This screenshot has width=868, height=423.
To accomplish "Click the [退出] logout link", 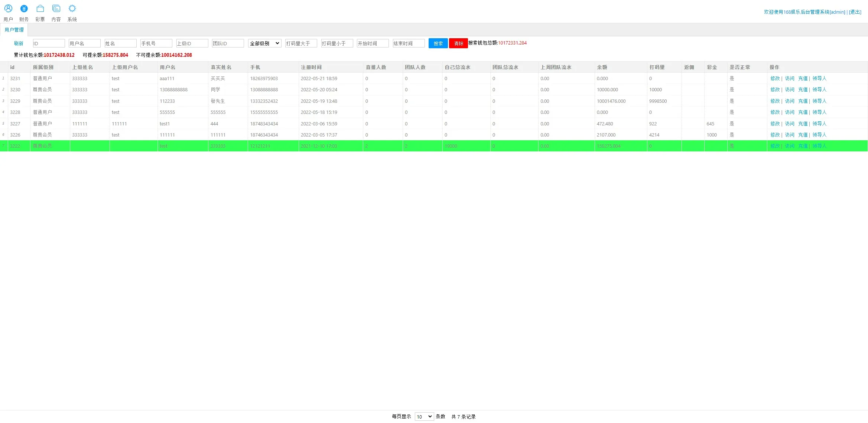I will click(855, 12).
